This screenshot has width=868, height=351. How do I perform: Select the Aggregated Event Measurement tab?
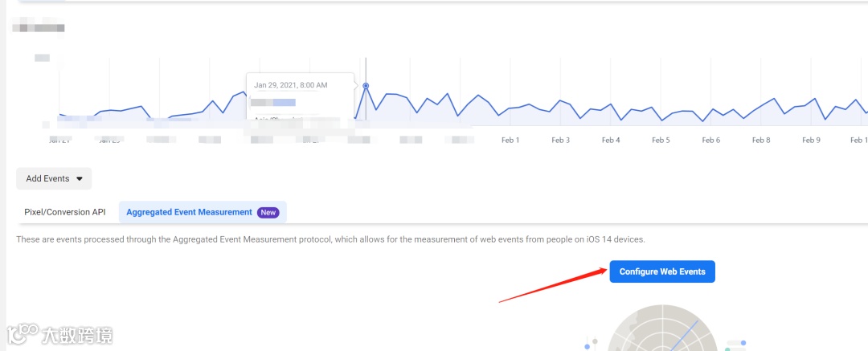[x=203, y=212]
